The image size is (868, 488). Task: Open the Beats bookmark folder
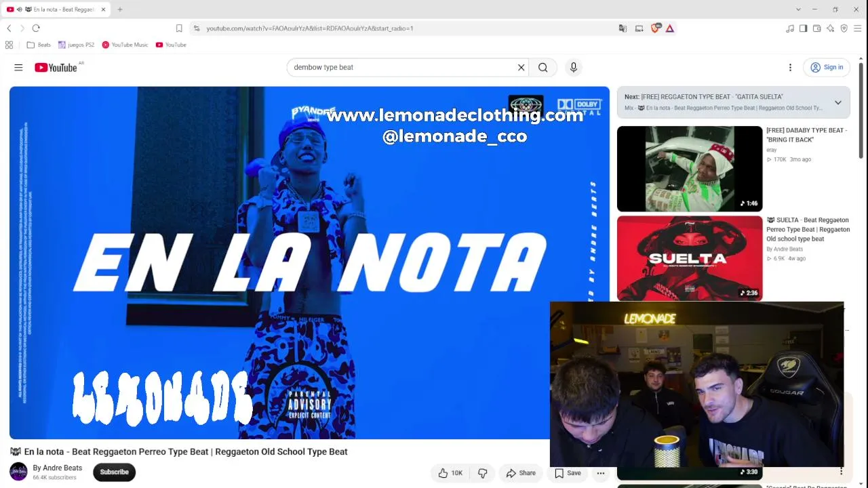tap(39, 45)
